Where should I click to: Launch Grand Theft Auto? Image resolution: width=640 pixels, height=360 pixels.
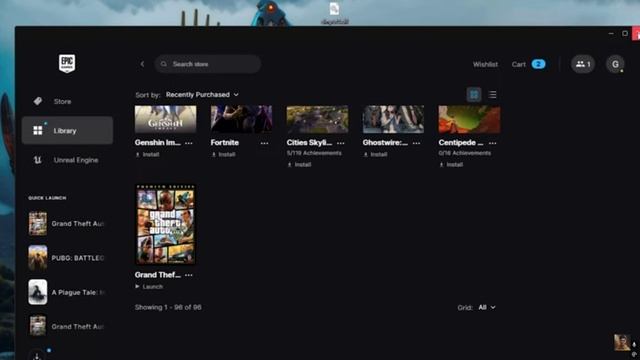[x=149, y=287]
